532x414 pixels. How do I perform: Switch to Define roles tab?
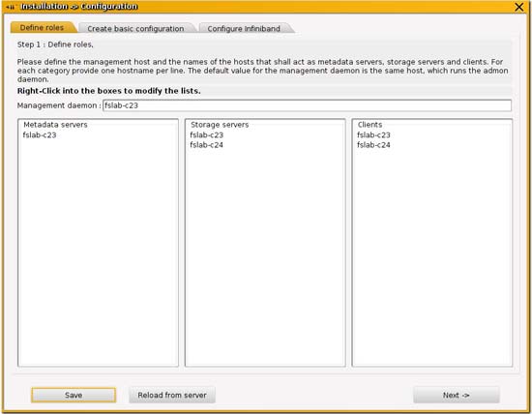point(42,28)
